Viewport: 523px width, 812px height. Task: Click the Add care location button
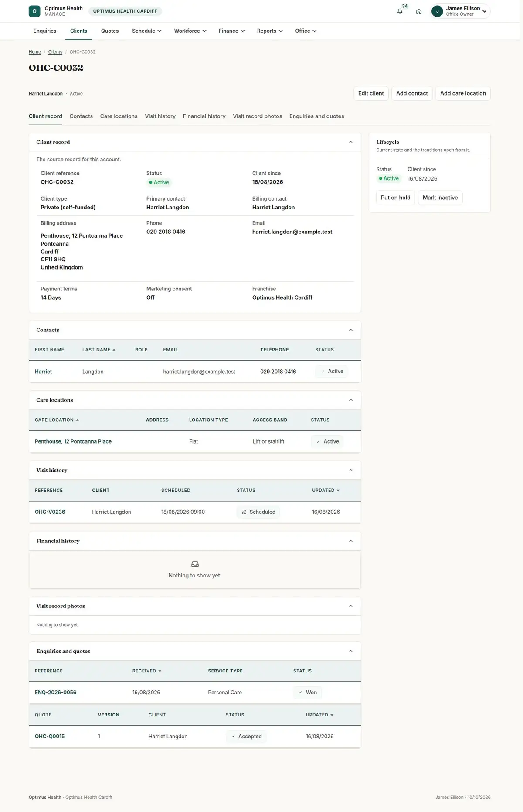463,93
